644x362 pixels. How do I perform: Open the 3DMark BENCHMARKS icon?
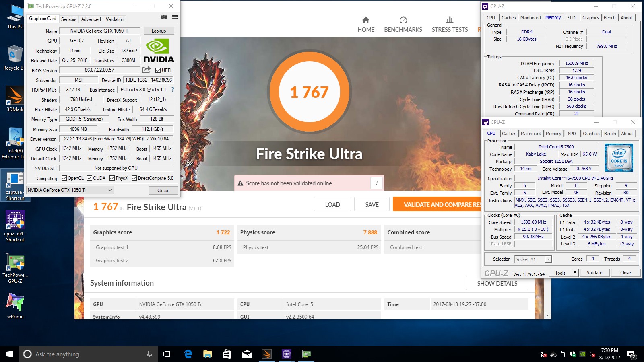tap(403, 20)
